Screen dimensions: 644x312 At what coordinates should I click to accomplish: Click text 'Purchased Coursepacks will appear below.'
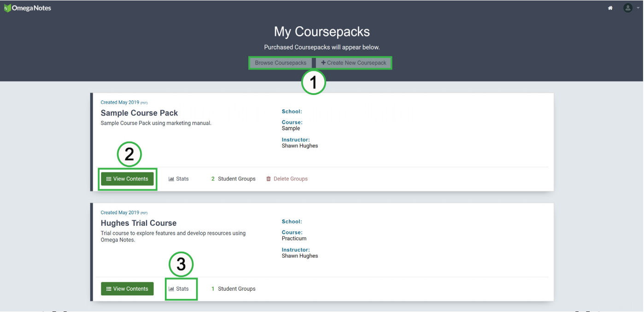[322, 47]
